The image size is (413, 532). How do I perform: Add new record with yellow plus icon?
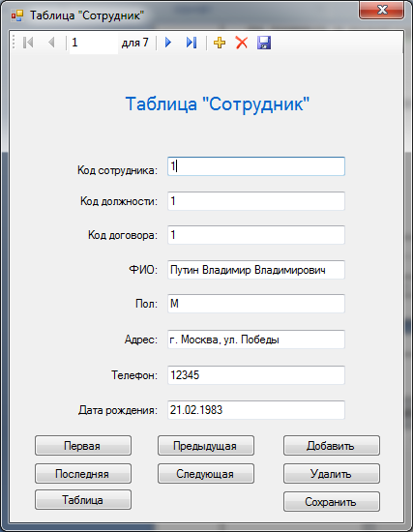click(x=220, y=43)
